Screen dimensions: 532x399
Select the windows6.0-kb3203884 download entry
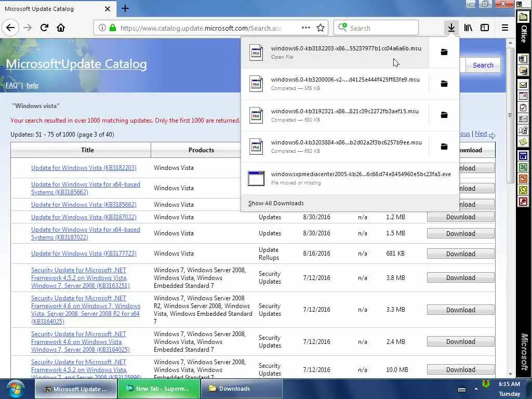335,147
